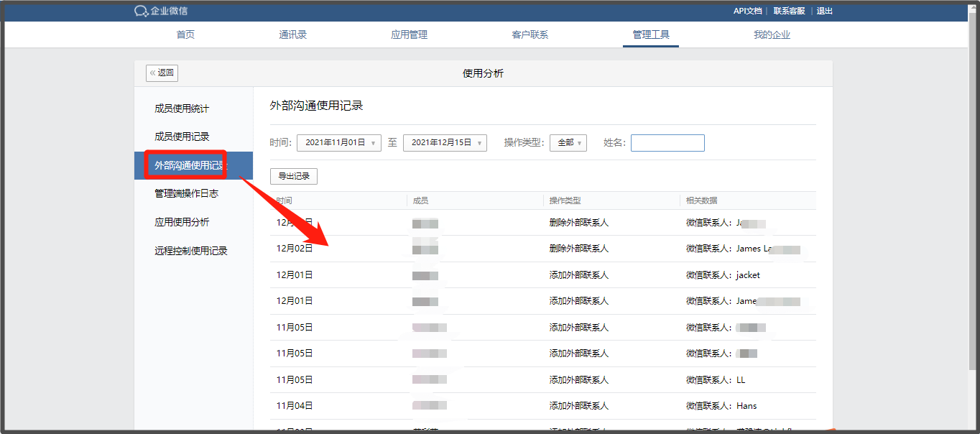The height and width of the screenshot is (434, 980).
Task: Log out via the 退出 link
Action: (x=825, y=11)
